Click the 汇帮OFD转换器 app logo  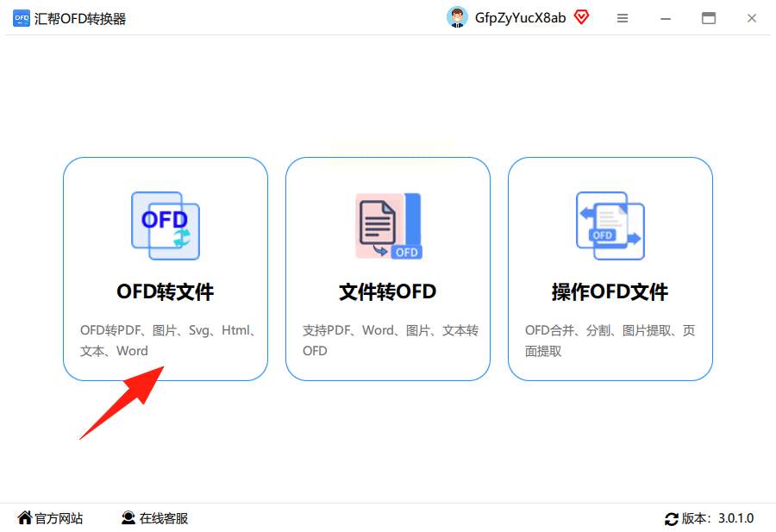(x=22, y=18)
